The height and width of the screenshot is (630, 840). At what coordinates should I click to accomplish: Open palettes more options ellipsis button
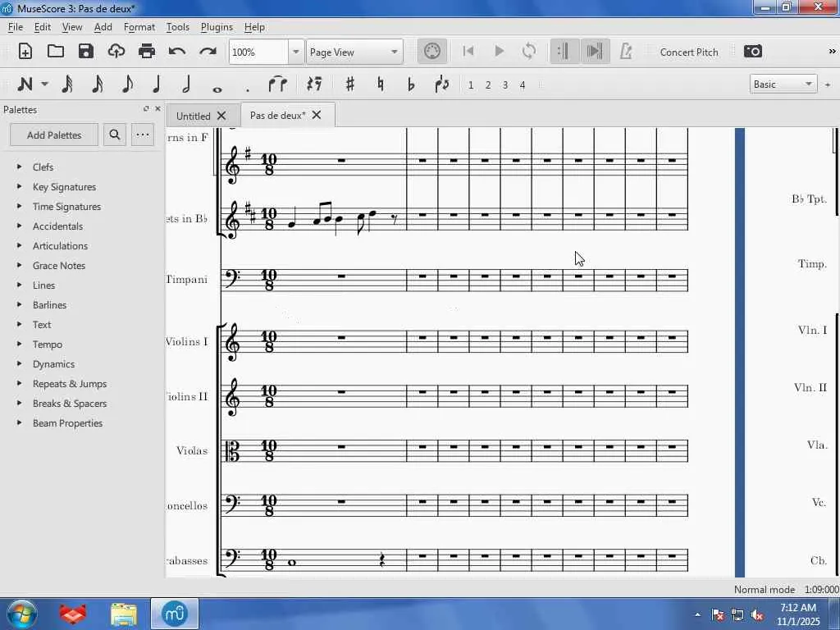143,135
